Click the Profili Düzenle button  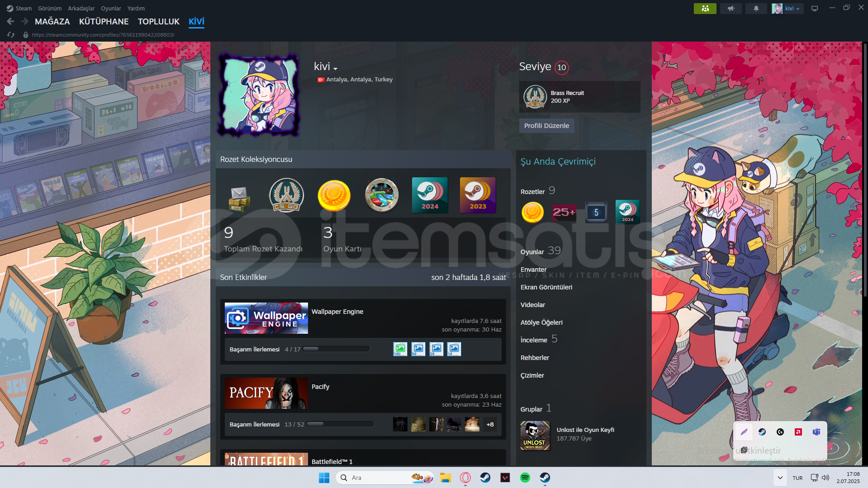click(546, 126)
